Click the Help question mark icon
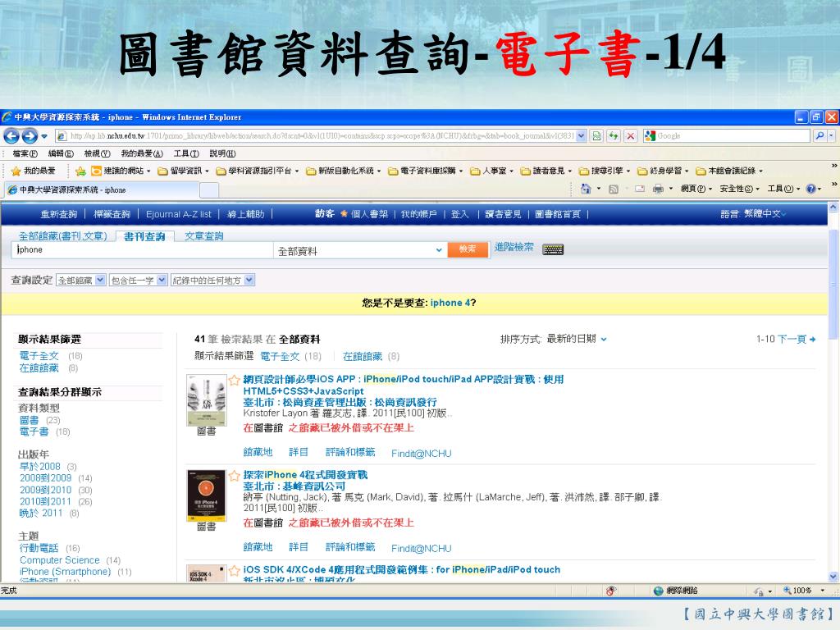Screen dimensions: 840x630 coord(810,189)
